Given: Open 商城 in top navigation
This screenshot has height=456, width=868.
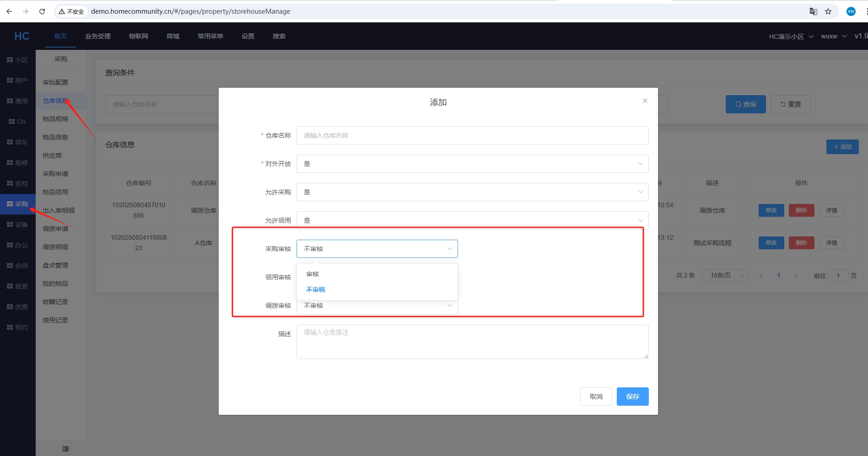Looking at the screenshot, I should [x=173, y=36].
